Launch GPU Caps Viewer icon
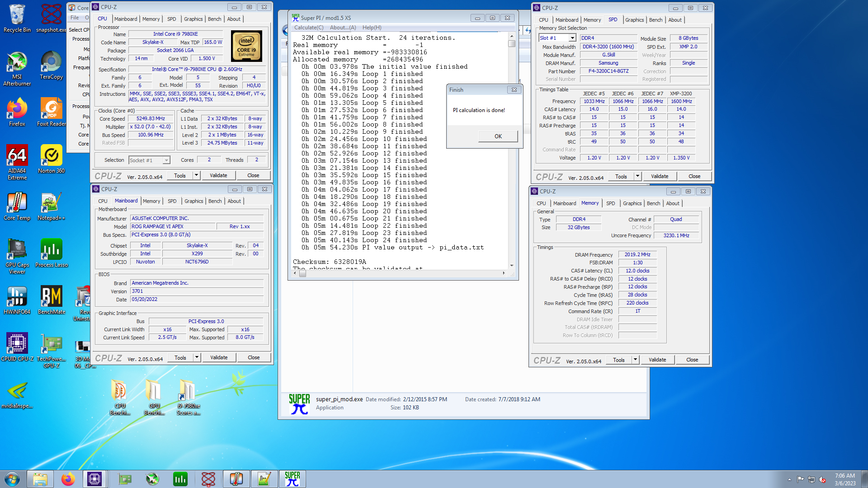Viewport: 868px width, 488px height. click(x=17, y=257)
